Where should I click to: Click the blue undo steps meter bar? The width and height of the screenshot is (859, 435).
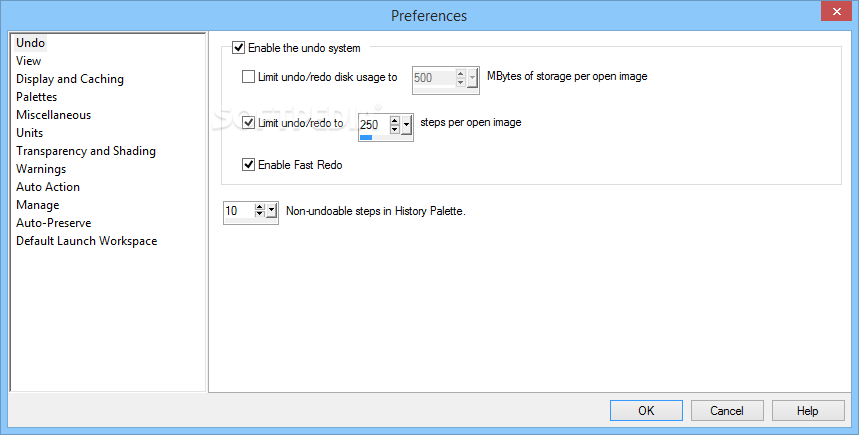(x=366, y=138)
